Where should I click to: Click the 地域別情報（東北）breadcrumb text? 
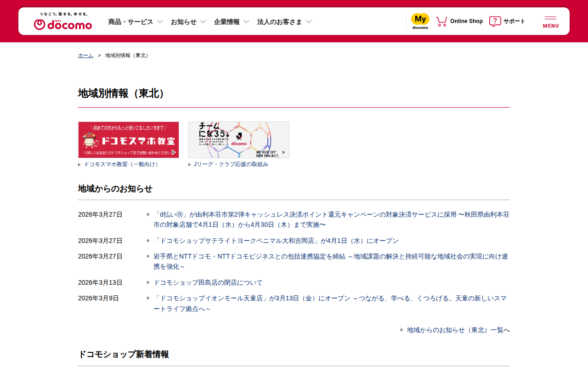click(128, 55)
